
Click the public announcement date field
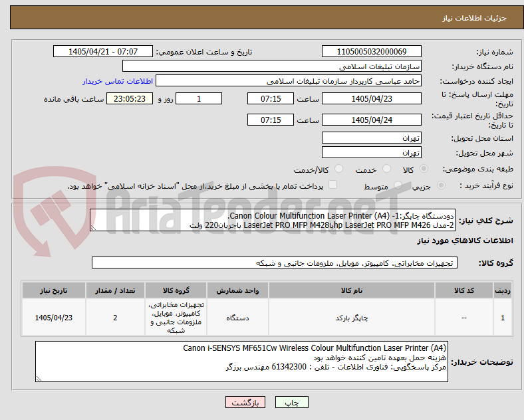tap(103, 51)
